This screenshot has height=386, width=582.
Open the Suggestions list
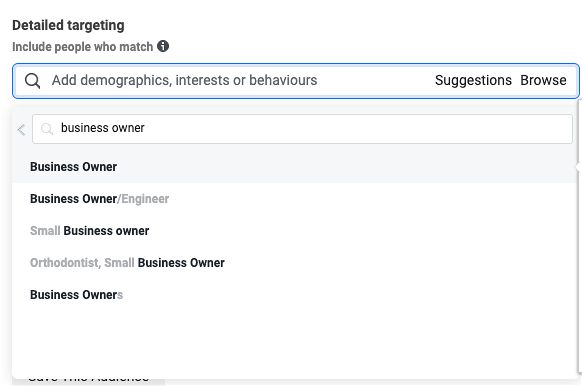[473, 80]
